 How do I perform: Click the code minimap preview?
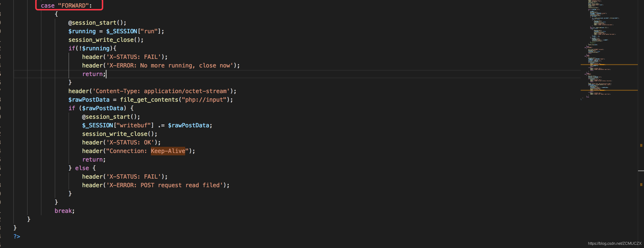[609, 50]
